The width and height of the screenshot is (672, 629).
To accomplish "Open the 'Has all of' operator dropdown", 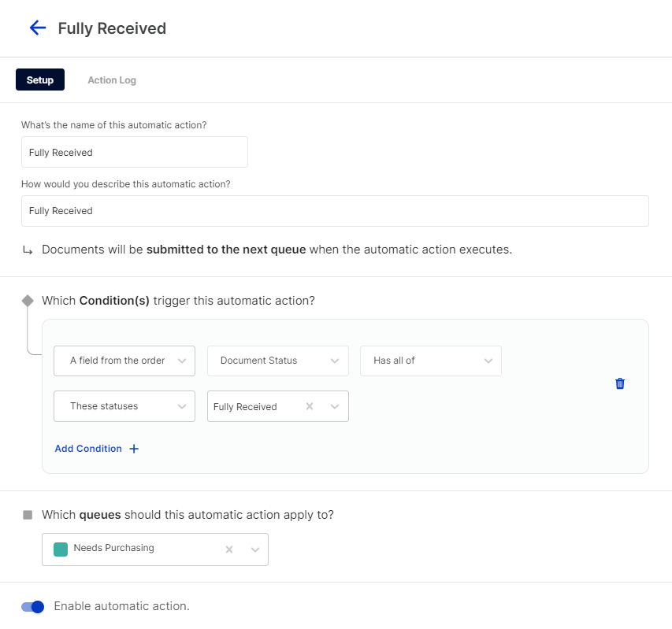I will 430,361.
